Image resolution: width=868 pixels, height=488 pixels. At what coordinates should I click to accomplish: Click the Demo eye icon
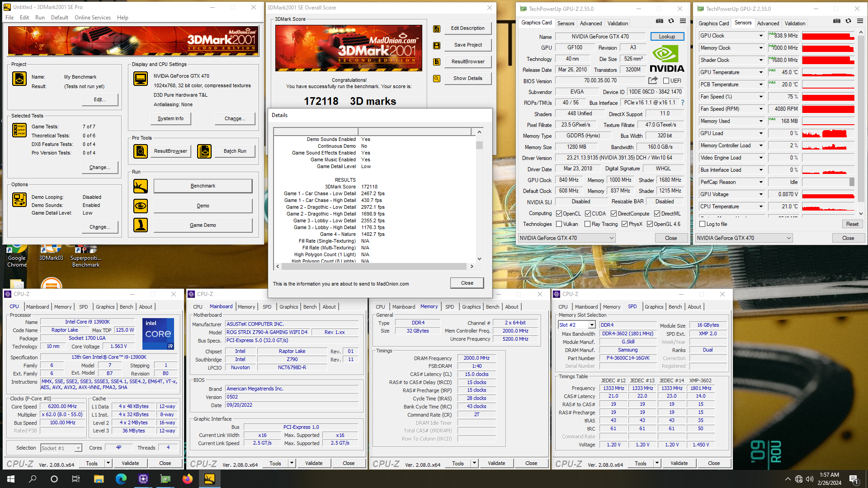[141, 206]
